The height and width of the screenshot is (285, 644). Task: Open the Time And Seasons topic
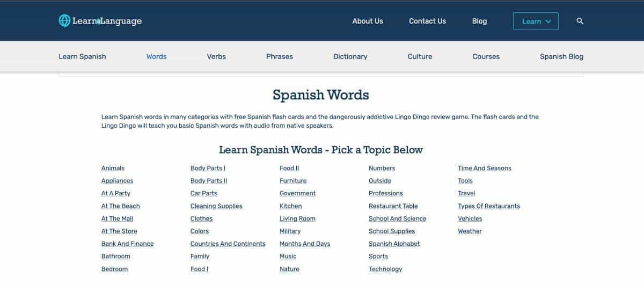(x=484, y=169)
